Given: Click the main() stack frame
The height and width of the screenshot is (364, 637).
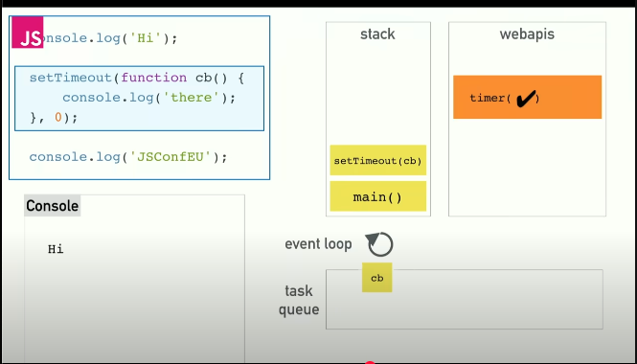Looking at the screenshot, I should [377, 196].
